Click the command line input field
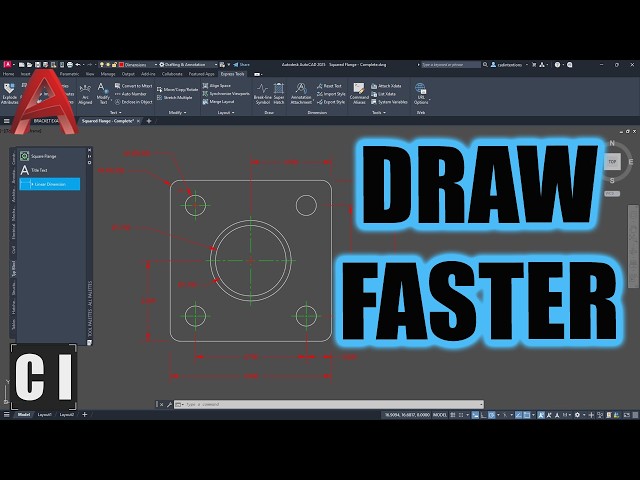The height and width of the screenshot is (480, 640). [x=329, y=404]
